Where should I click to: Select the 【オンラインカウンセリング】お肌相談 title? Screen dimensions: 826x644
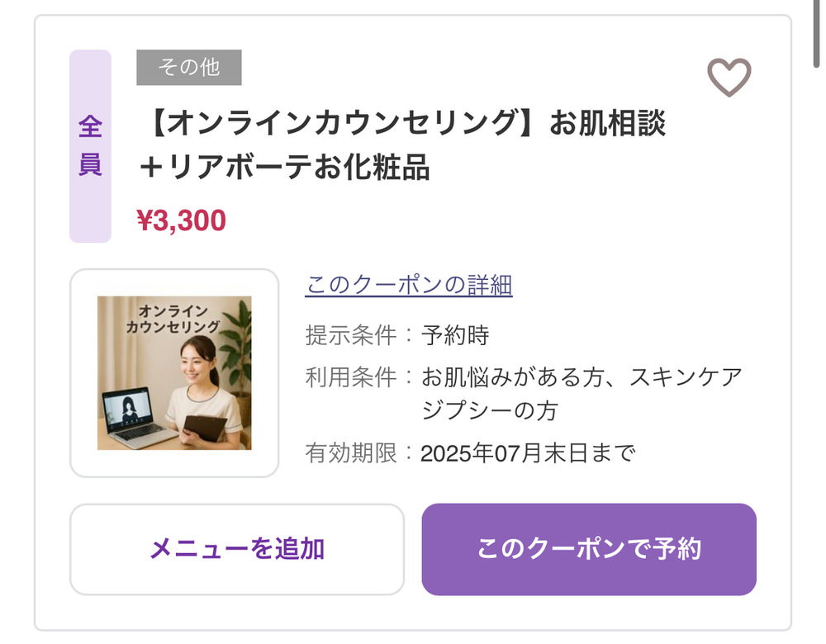(405, 123)
